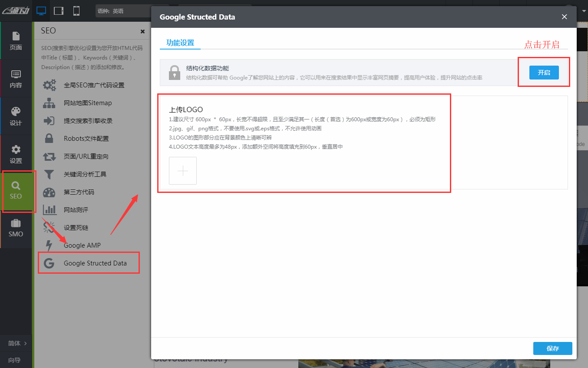Open Google Structed Data from the SEO menu
This screenshot has width=588, height=368.
[95, 263]
